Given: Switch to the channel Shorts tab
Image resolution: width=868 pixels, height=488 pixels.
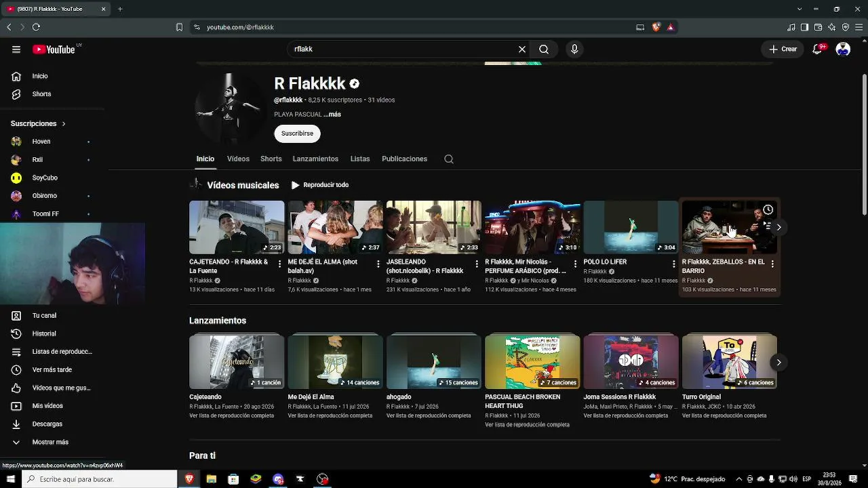Looking at the screenshot, I should (x=271, y=159).
